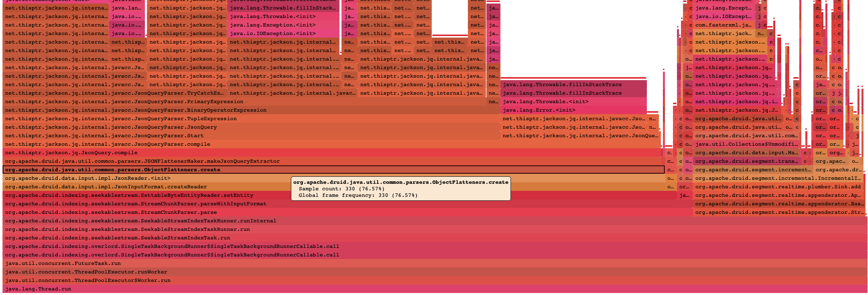Image resolution: width=868 pixels, height=295 pixels.
Task: Click the realtime.plumber.Sink.add frame
Action: pyautogui.click(x=779, y=187)
